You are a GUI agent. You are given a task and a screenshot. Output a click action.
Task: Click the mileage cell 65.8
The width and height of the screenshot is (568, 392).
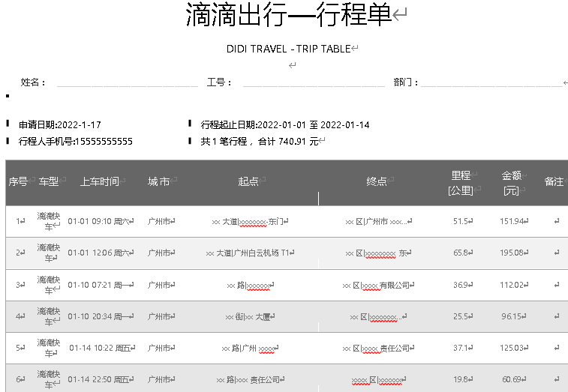click(461, 253)
